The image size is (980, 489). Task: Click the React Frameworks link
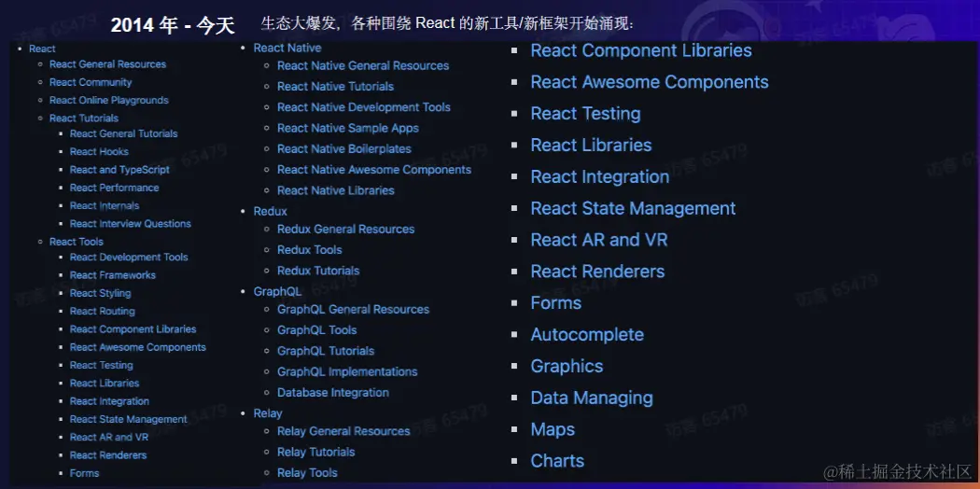pos(113,275)
